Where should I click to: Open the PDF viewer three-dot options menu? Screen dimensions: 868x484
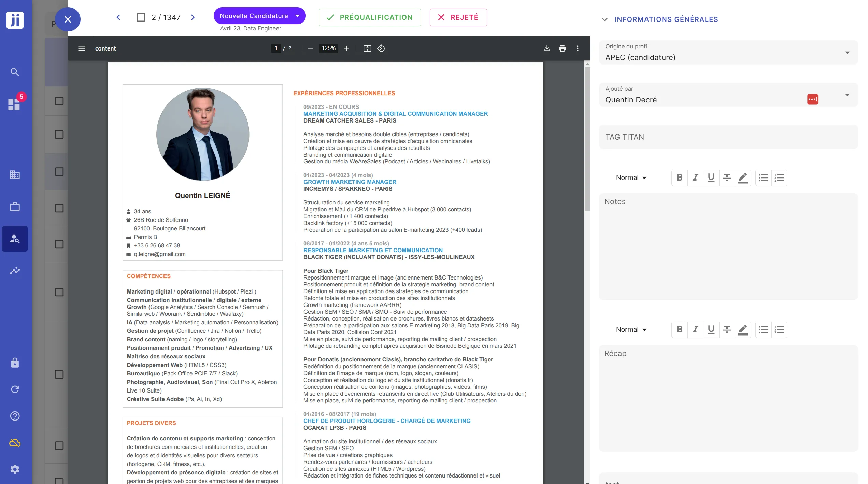[578, 48]
